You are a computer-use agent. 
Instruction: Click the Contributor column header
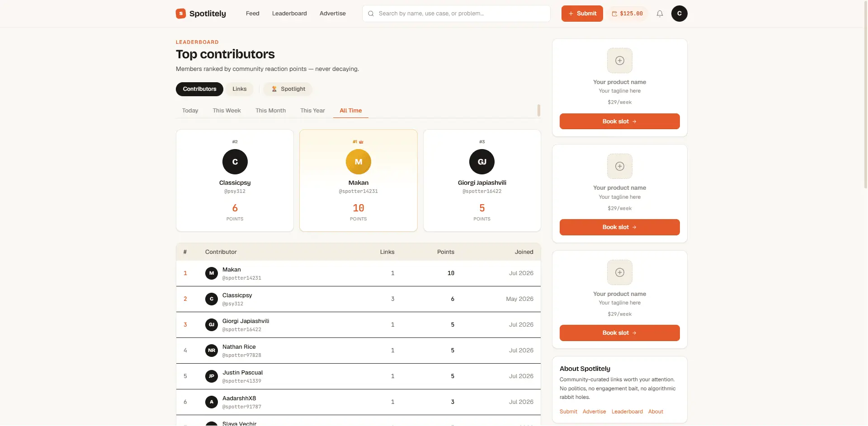point(221,252)
